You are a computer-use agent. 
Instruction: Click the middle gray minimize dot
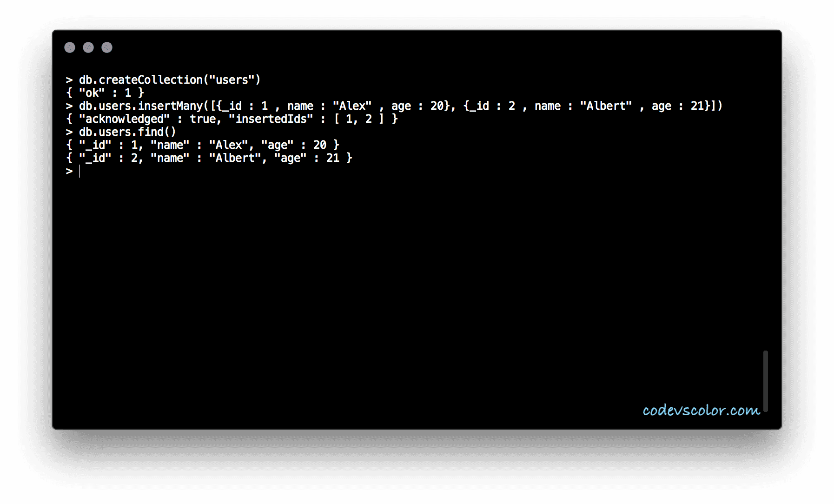88,47
